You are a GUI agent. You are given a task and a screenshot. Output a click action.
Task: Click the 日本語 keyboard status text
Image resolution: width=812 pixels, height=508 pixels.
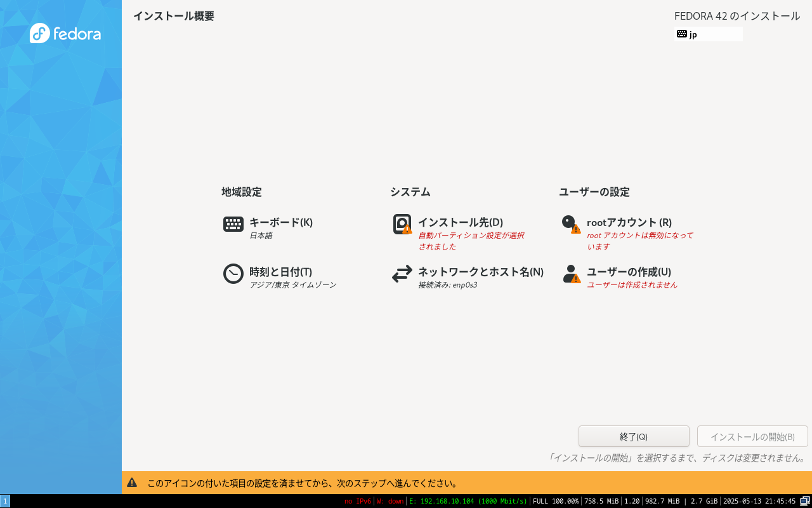pyautogui.click(x=261, y=236)
